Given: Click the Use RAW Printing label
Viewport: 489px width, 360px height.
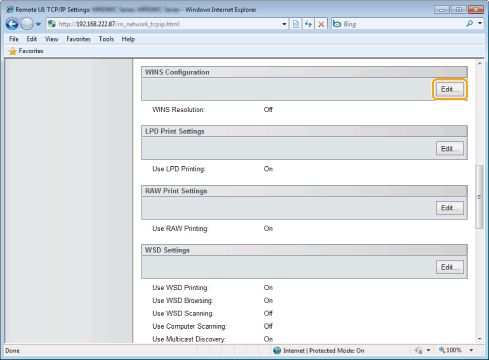Looking at the screenshot, I should coord(180,228).
